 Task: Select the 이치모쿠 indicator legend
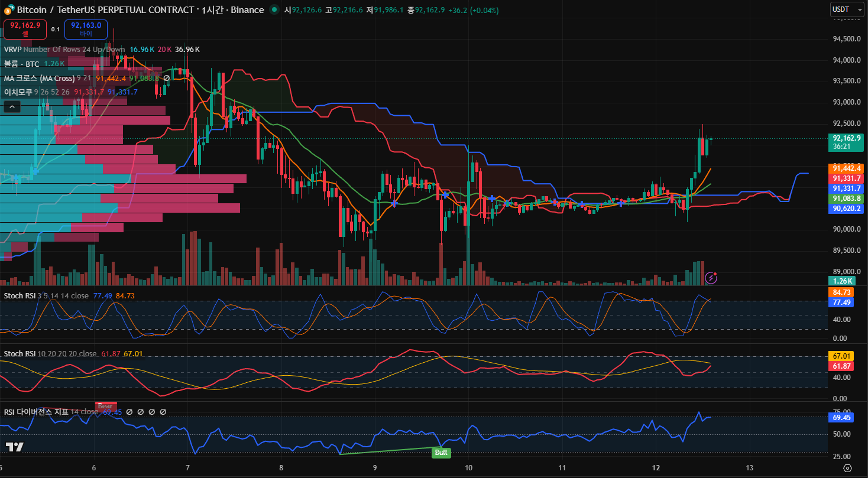18,92
